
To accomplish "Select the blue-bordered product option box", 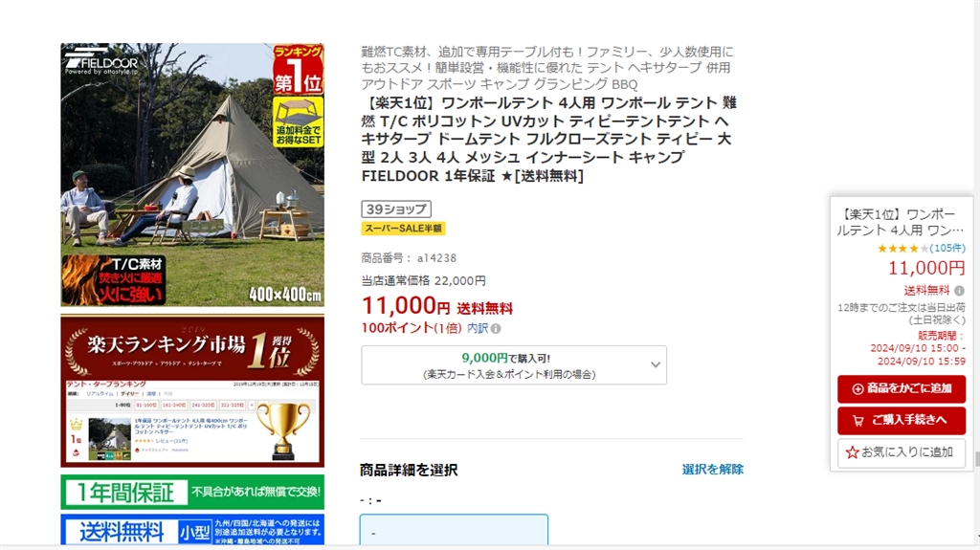I will coord(454,529).
